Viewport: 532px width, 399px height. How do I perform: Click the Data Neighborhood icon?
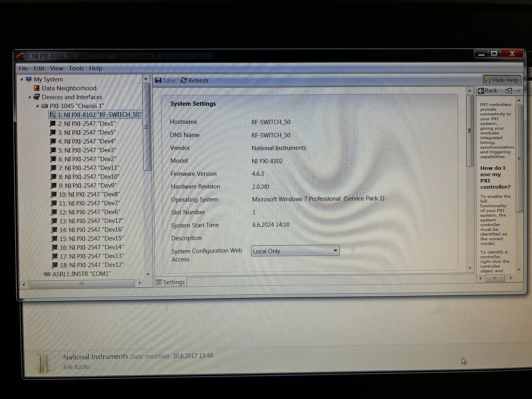point(36,88)
